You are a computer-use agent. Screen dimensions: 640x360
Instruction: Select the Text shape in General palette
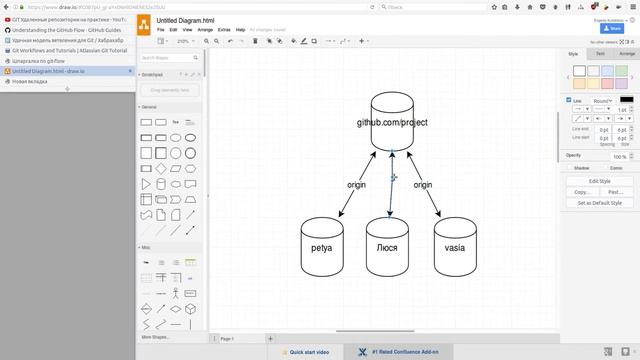[x=176, y=122]
